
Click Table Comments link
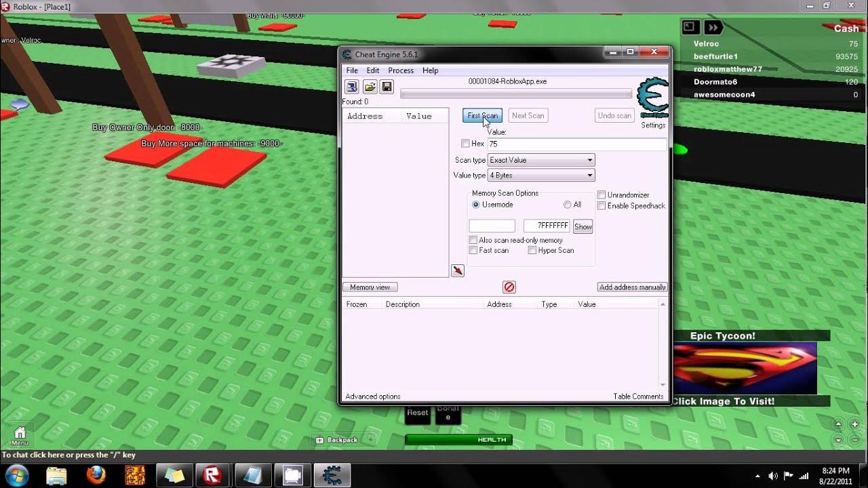point(638,396)
